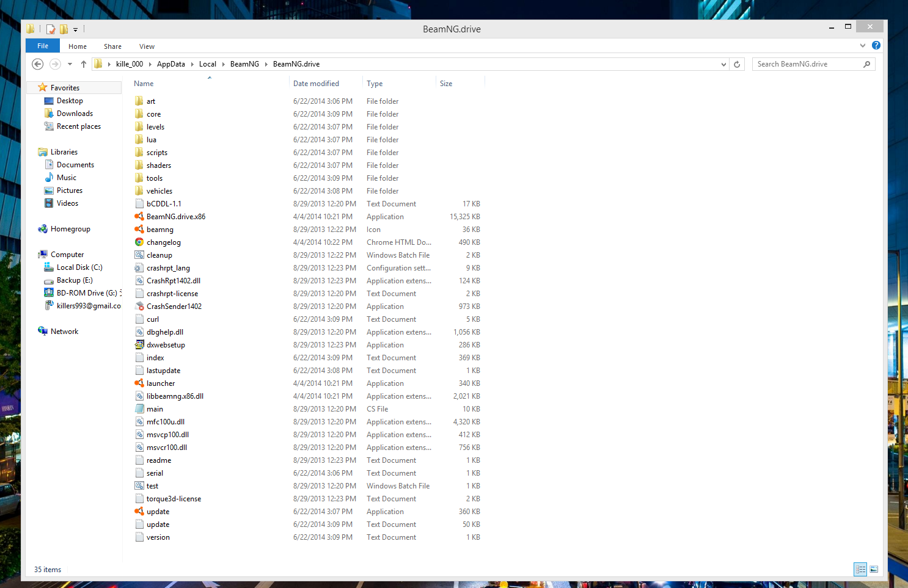Switch to Large icons view in the status bar

pyautogui.click(x=874, y=569)
